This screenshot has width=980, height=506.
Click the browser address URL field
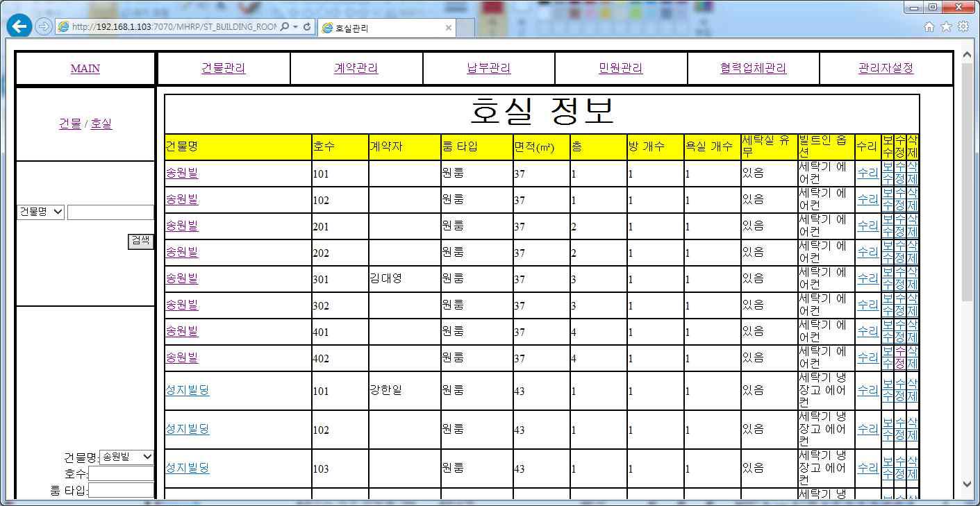174,27
